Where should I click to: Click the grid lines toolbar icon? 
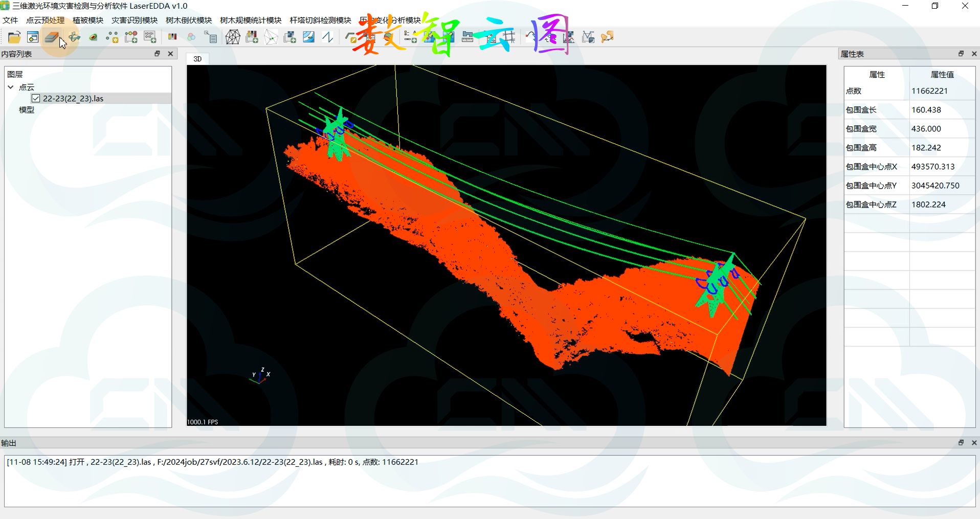509,37
